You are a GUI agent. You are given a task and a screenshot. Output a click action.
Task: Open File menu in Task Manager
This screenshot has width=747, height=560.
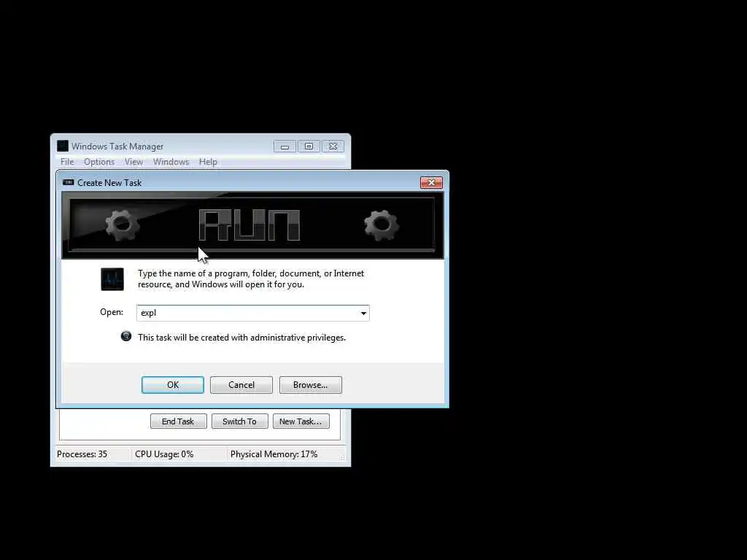(67, 162)
